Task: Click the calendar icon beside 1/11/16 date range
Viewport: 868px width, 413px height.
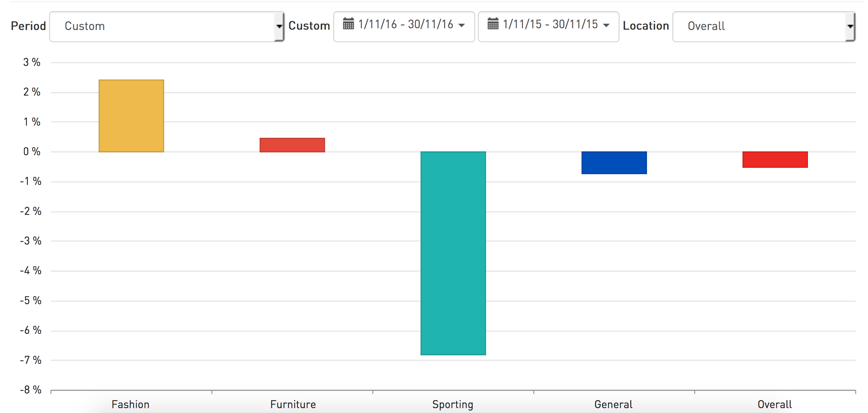Action: pos(348,24)
